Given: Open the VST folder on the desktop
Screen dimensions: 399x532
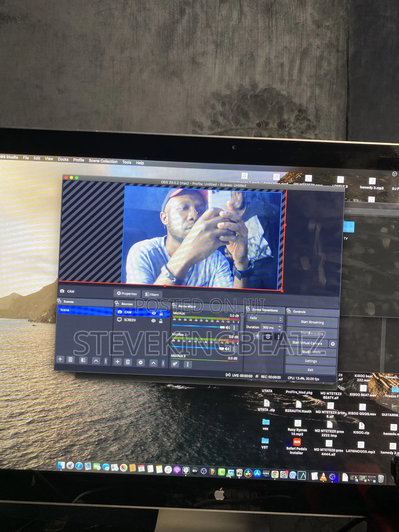Looking at the screenshot, I should tap(265, 443).
